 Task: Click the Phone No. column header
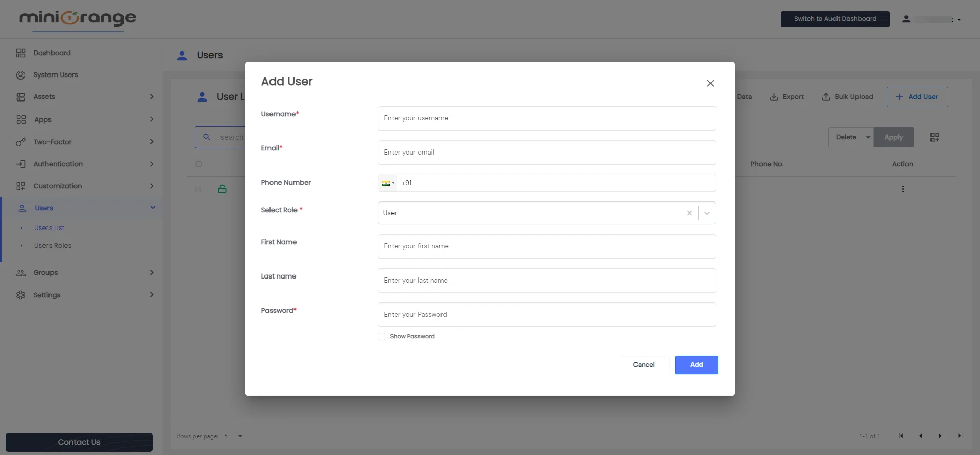(767, 164)
